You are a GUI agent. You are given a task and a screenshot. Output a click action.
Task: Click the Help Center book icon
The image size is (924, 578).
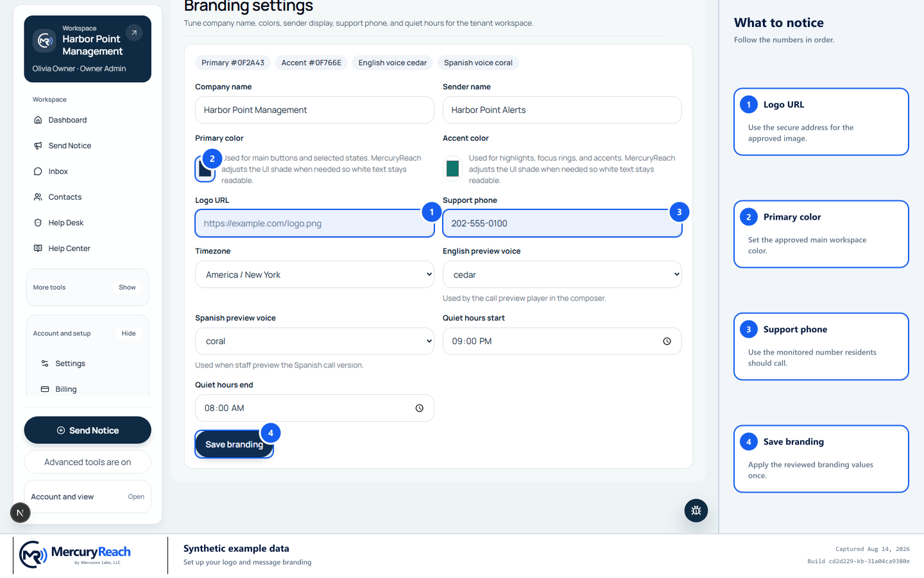click(x=38, y=249)
